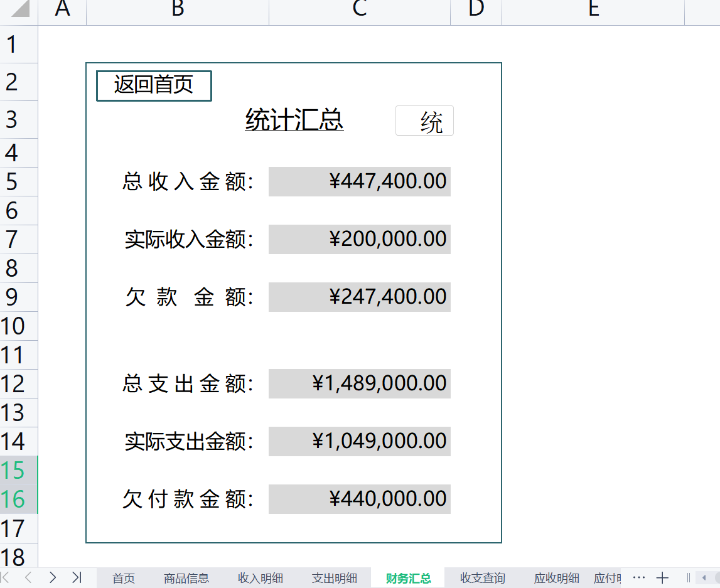
Task: Click the 返回首页 button
Action: 153,85
